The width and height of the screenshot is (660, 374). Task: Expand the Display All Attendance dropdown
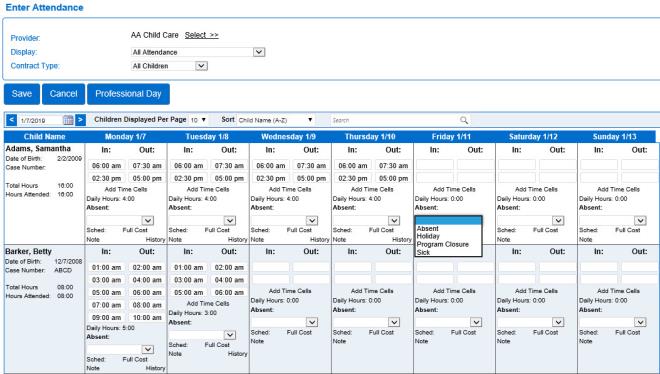198,52
